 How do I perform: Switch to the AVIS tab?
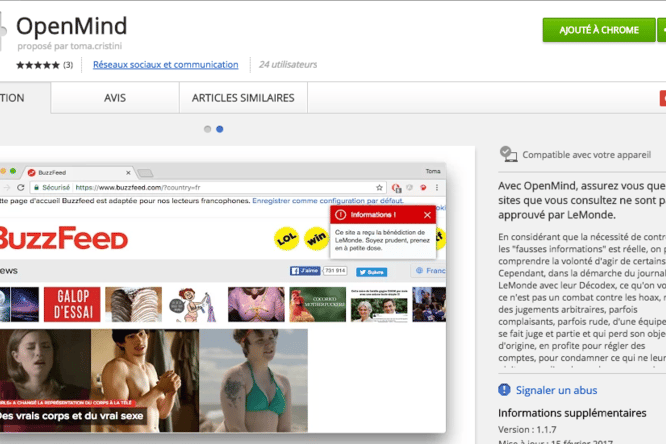(115, 98)
